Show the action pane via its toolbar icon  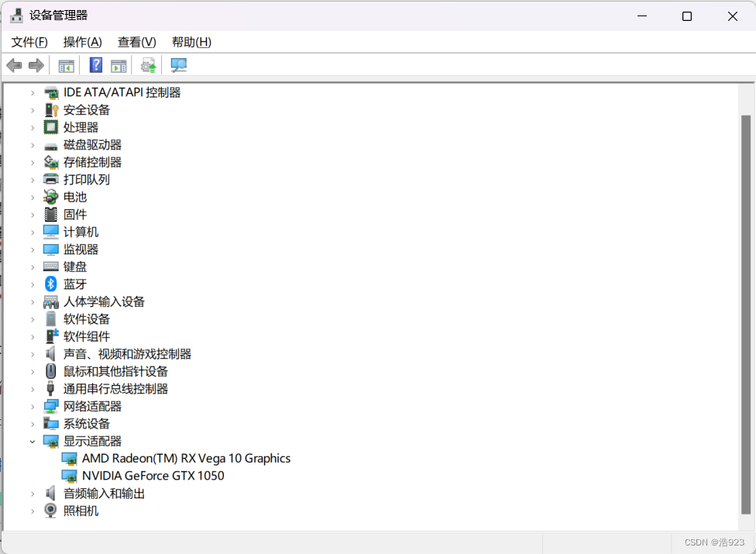[119, 65]
